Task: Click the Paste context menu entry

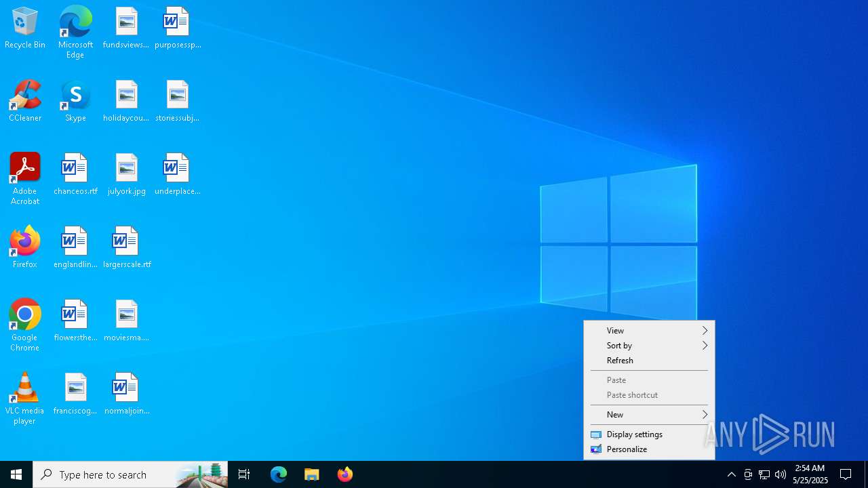Action: pyautogui.click(x=649, y=380)
